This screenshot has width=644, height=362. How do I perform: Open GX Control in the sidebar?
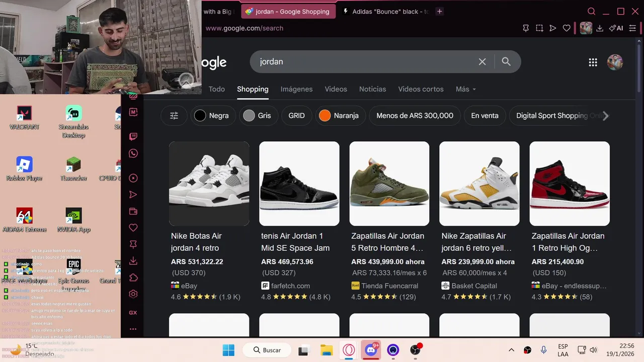133,312
